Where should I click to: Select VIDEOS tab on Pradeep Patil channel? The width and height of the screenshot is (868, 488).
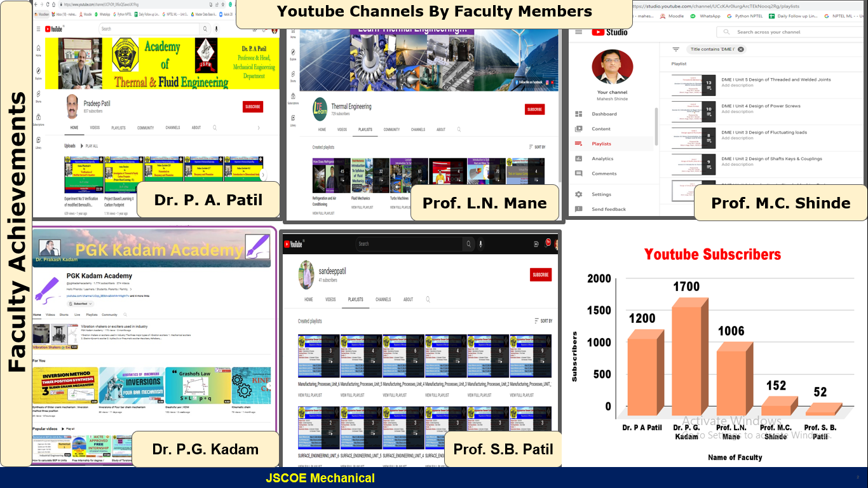point(94,128)
